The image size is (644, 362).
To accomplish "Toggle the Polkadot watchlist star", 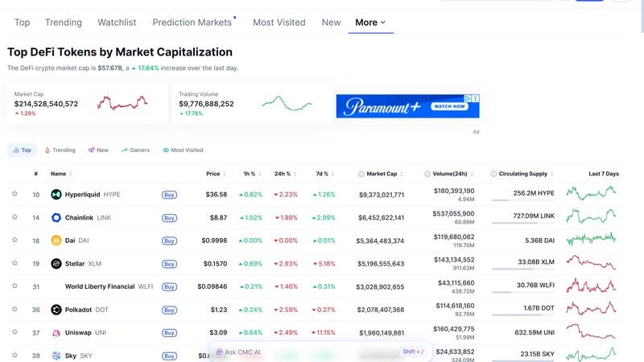I will [x=14, y=309].
